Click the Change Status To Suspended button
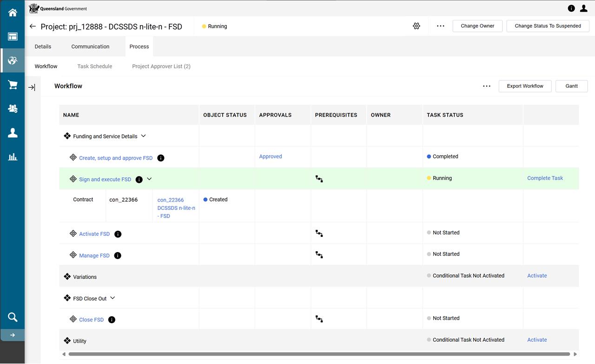The width and height of the screenshot is (595, 364). 548,26
